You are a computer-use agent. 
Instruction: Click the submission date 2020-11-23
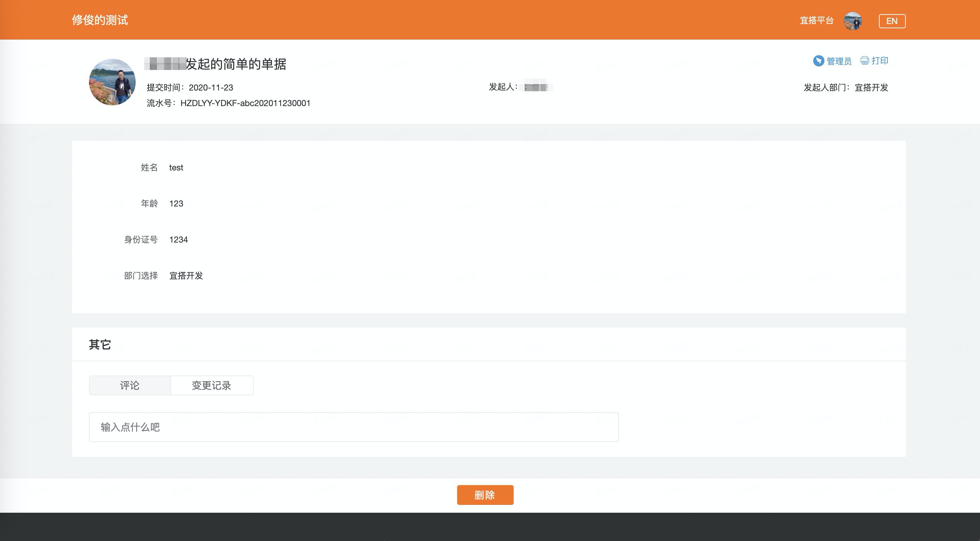tap(211, 88)
